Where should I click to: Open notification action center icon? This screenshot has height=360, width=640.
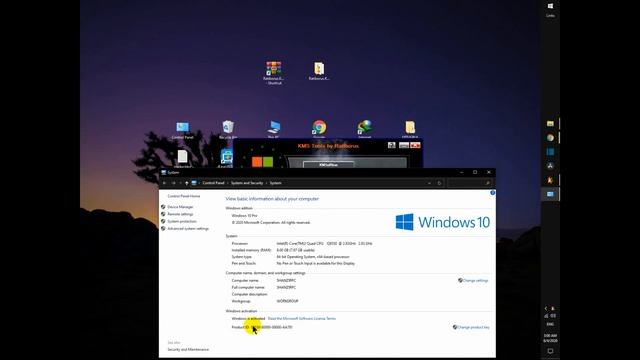[x=550, y=351]
